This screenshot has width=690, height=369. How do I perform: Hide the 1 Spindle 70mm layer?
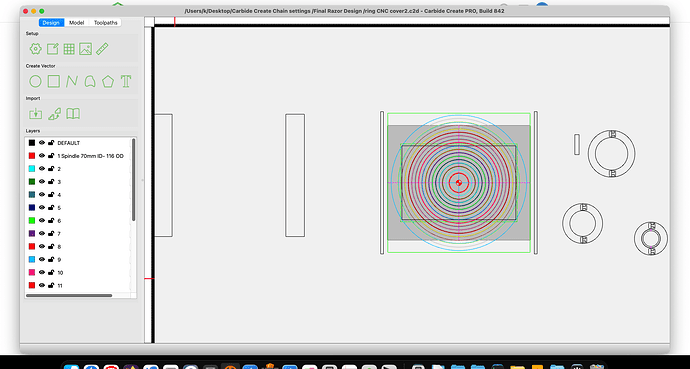pyautogui.click(x=42, y=156)
